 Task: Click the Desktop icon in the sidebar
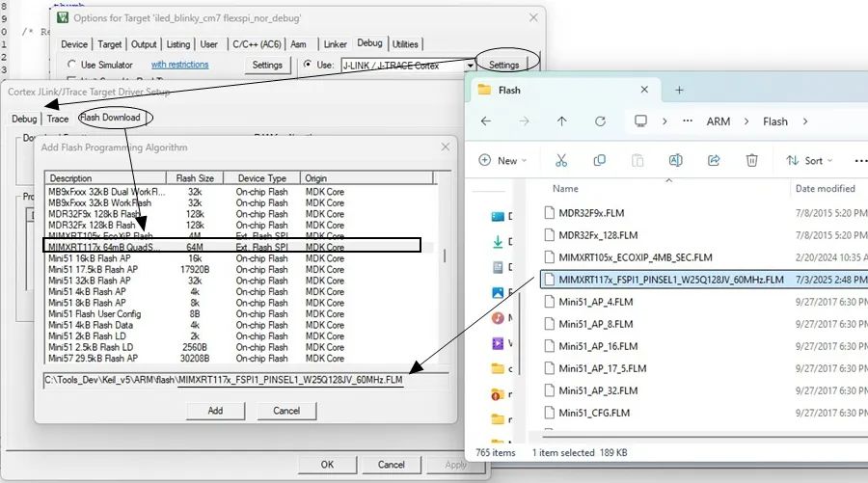point(498,216)
